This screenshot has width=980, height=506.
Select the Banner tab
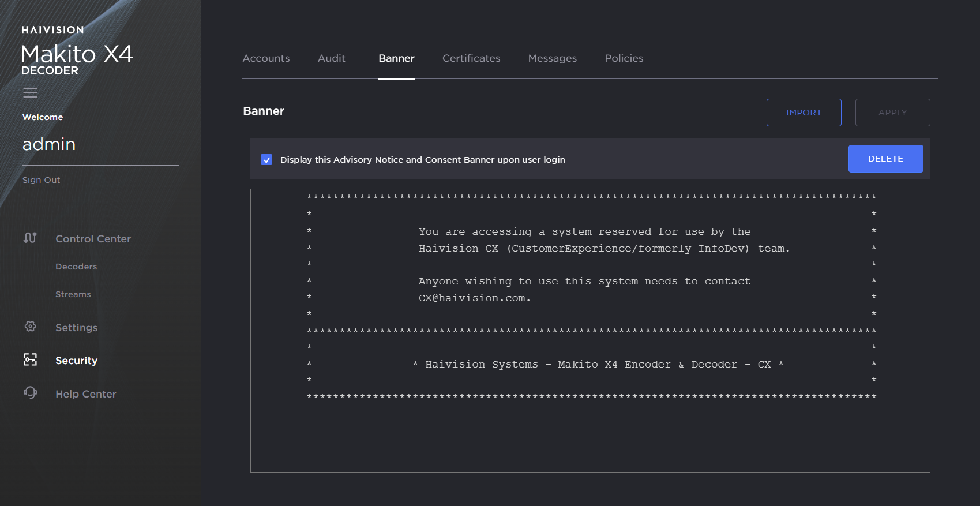[x=396, y=58]
